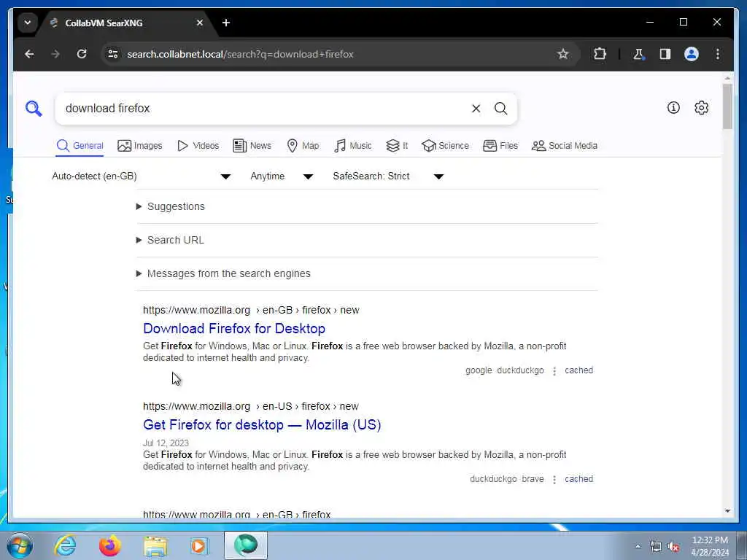
Task: Switch to the Images category
Action: coord(139,146)
